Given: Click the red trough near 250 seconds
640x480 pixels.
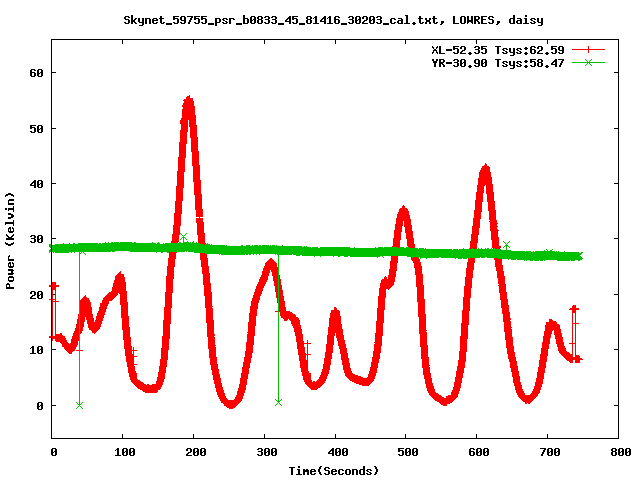Looking at the screenshot, I should [231, 403].
